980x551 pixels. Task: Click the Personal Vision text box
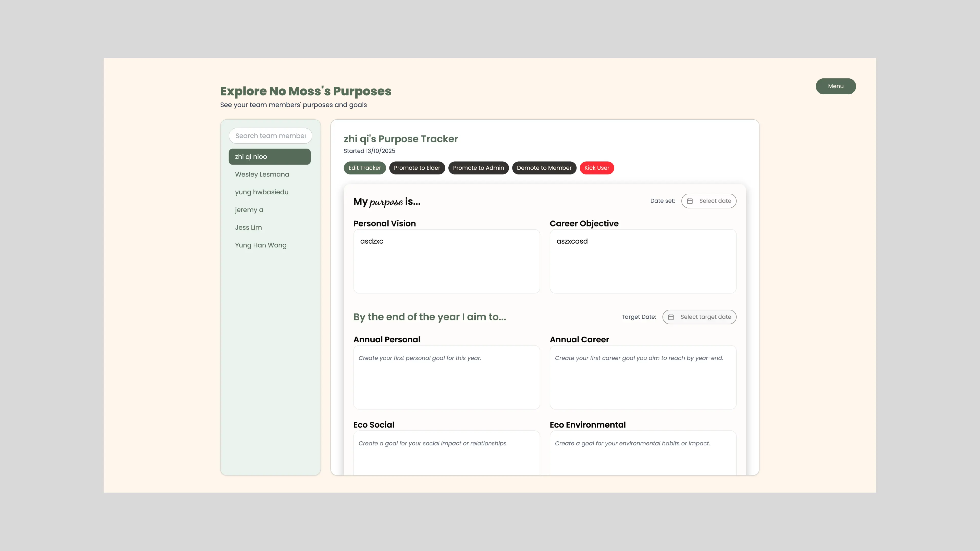(446, 261)
